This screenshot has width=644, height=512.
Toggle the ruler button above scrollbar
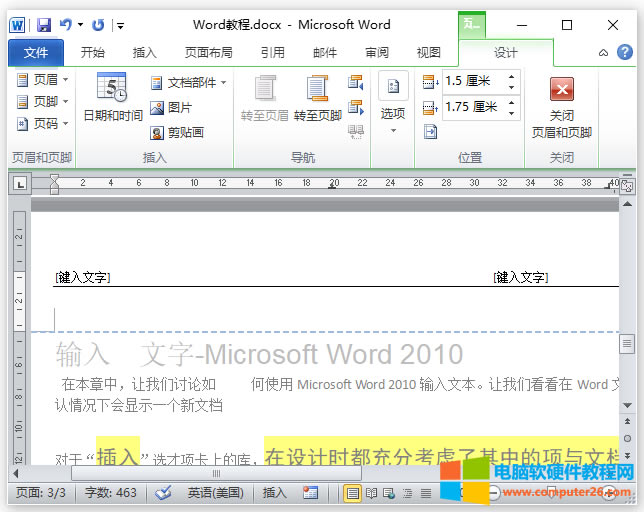pyautogui.click(x=627, y=186)
